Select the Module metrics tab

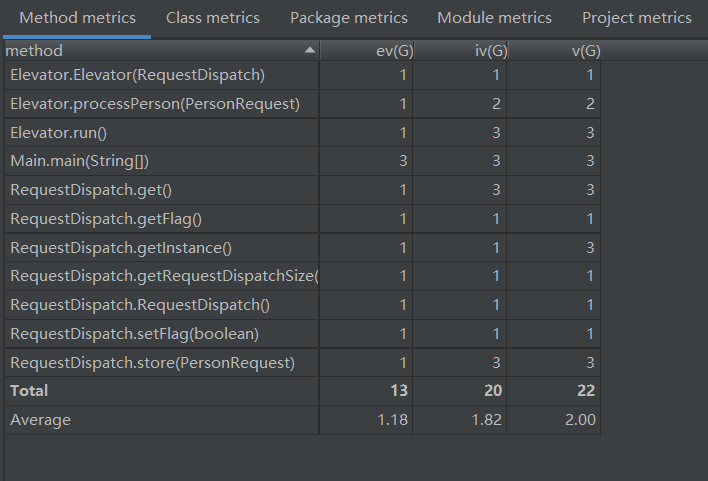click(494, 18)
